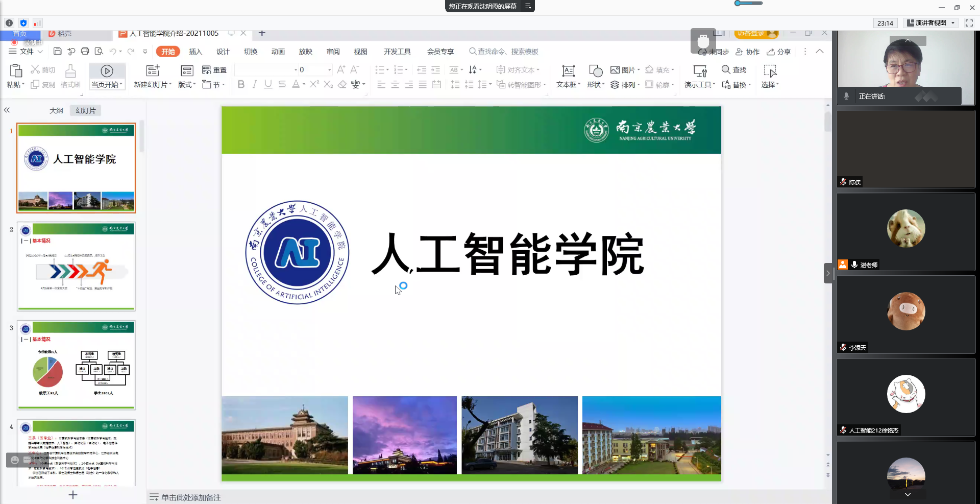
Task: Toggle fullscreen for the meeting view
Action: [969, 23]
